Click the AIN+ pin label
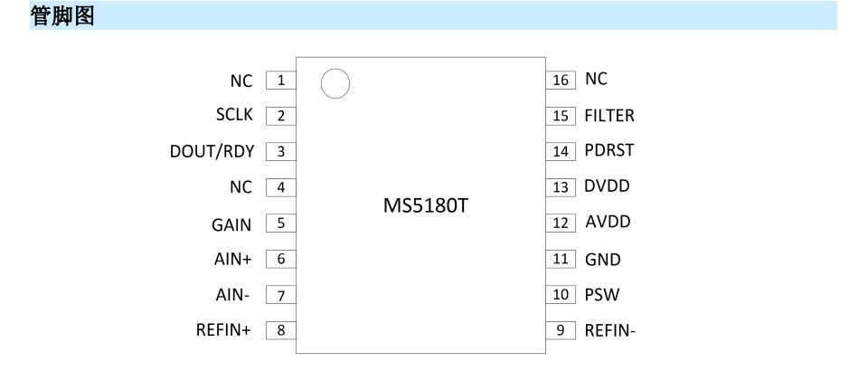 click(233, 259)
